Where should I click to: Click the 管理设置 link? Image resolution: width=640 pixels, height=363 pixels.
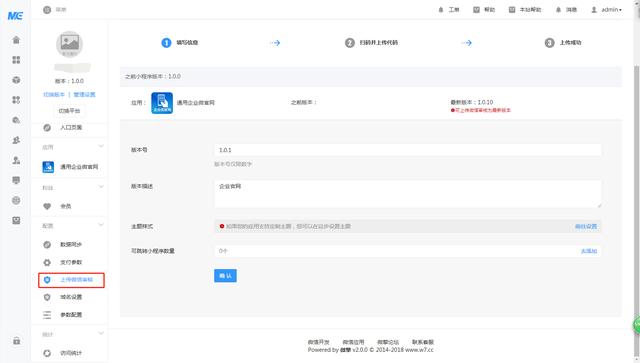[84, 95]
